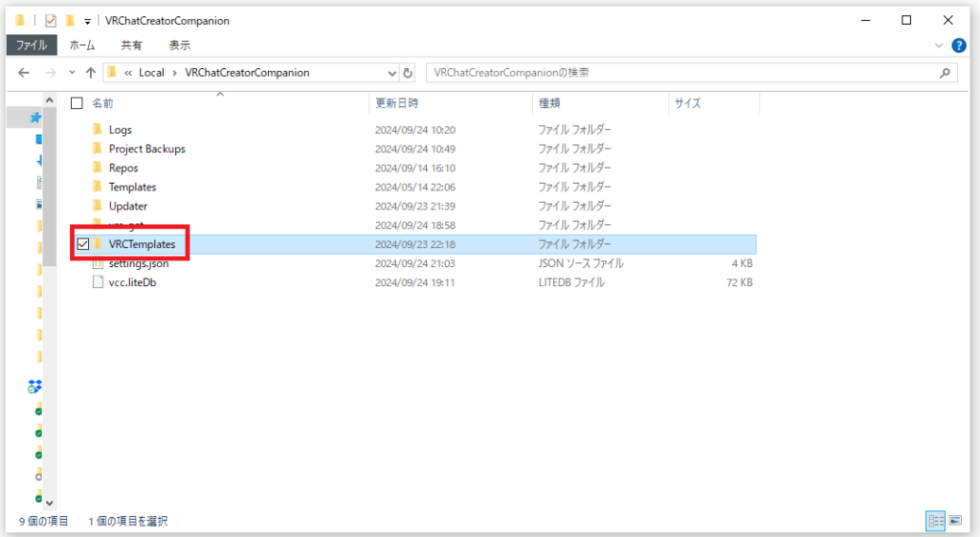Image resolution: width=980 pixels, height=537 pixels.
Task: Show hidden breadcrumb path with « chevron
Action: 128,73
